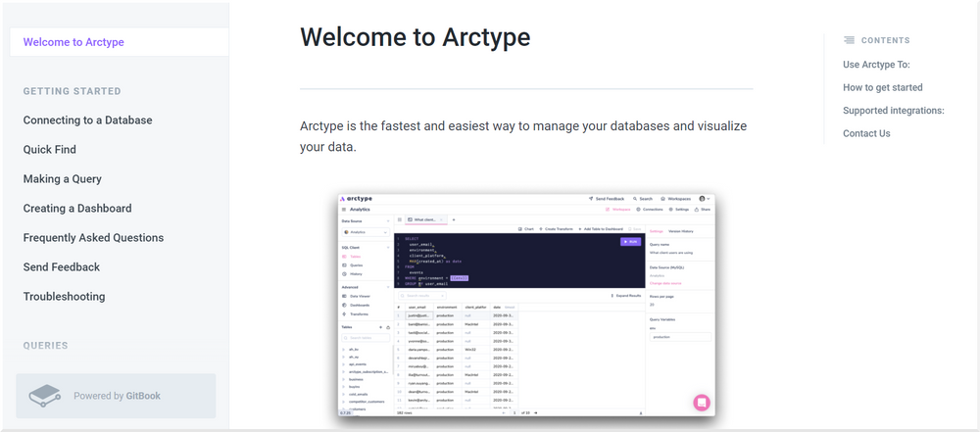Open Connecting to a Database page

point(87,120)
